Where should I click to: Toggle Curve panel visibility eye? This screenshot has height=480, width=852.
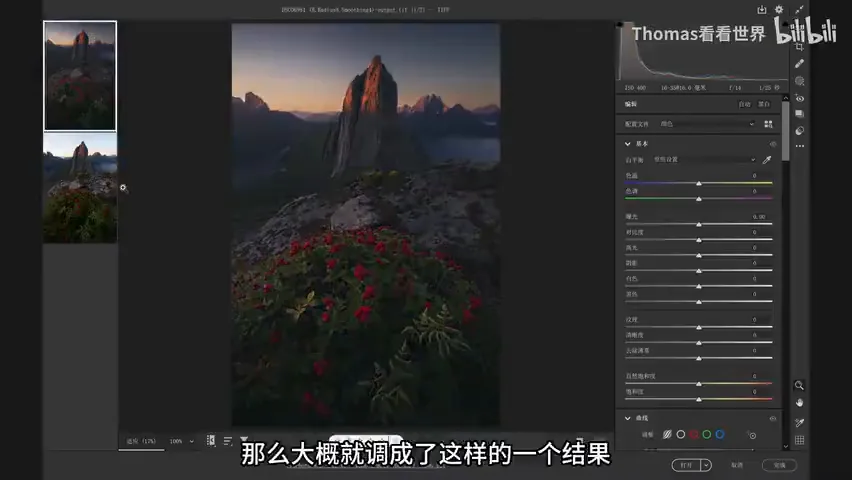click(773, 419)
